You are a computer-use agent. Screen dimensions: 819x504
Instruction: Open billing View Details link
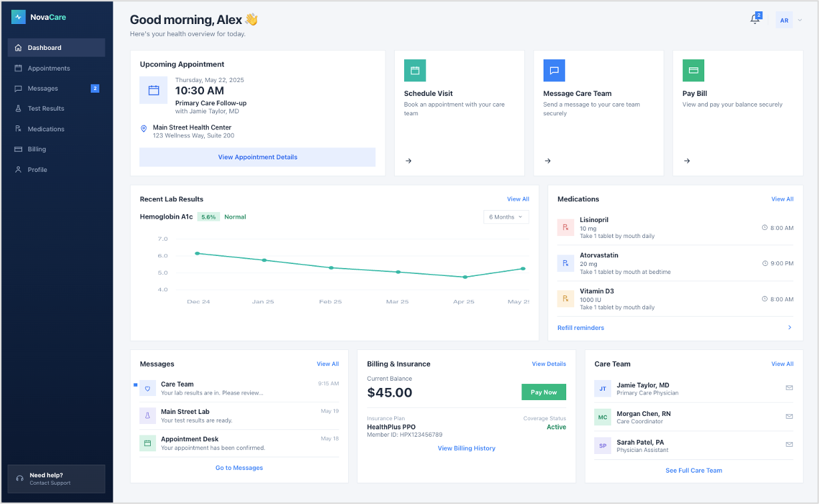pyautogui.click(x=549, y=364)
